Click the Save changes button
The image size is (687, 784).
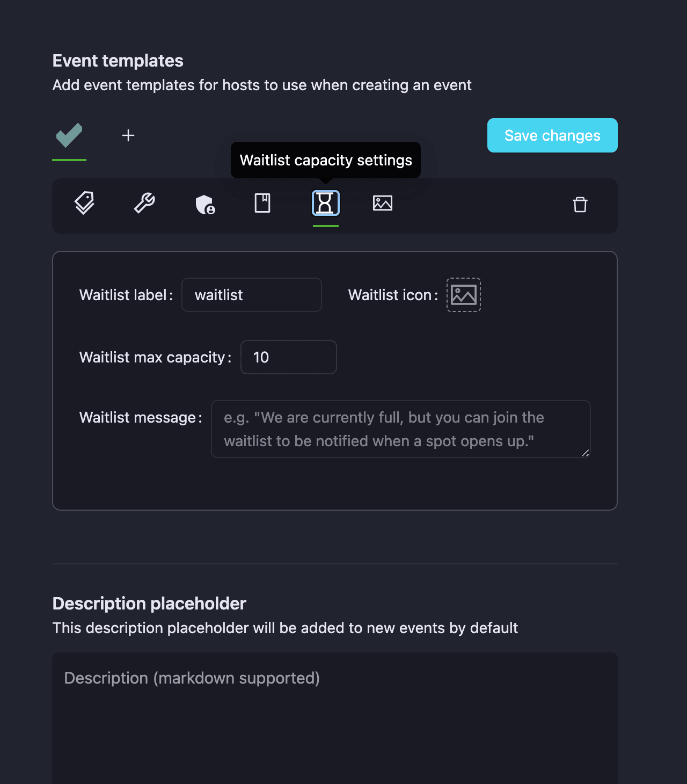[552, 135]
